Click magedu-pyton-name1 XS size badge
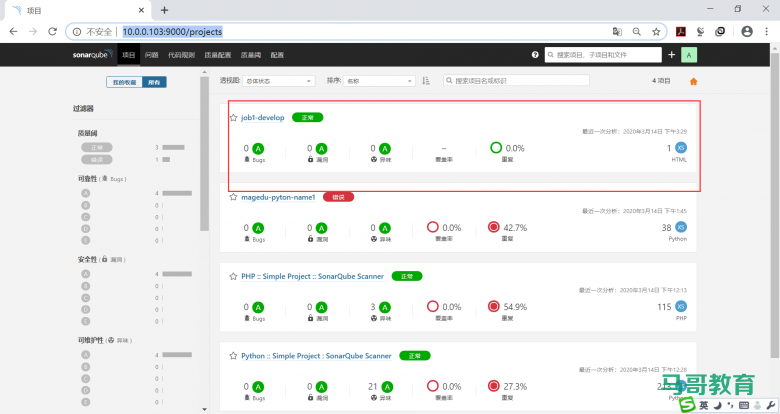The width and height of the screenshot is (780, 414). pyautogui.click(x=681, y=227)
